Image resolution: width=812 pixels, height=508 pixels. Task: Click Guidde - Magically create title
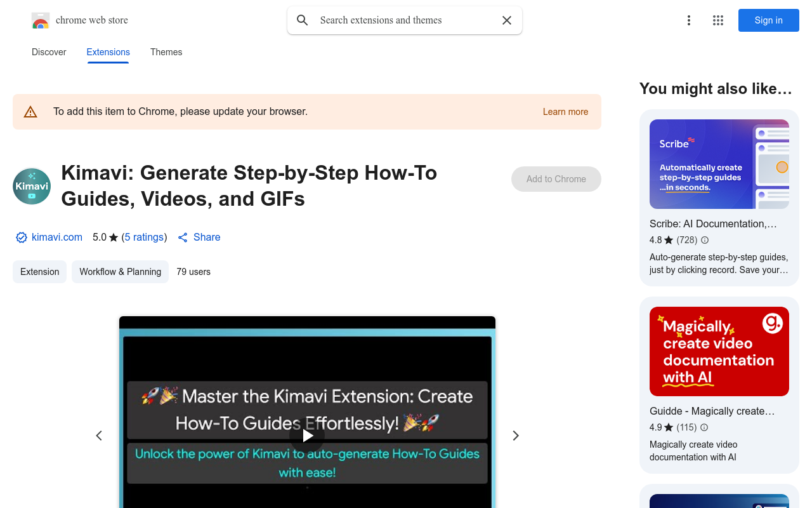[x=712, y=411]
